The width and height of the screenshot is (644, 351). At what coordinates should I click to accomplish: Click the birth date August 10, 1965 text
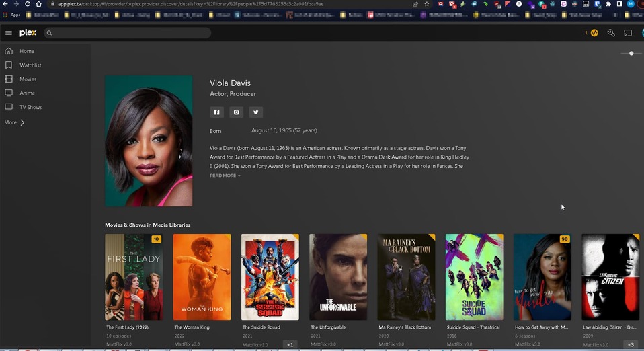pos(284,130)
